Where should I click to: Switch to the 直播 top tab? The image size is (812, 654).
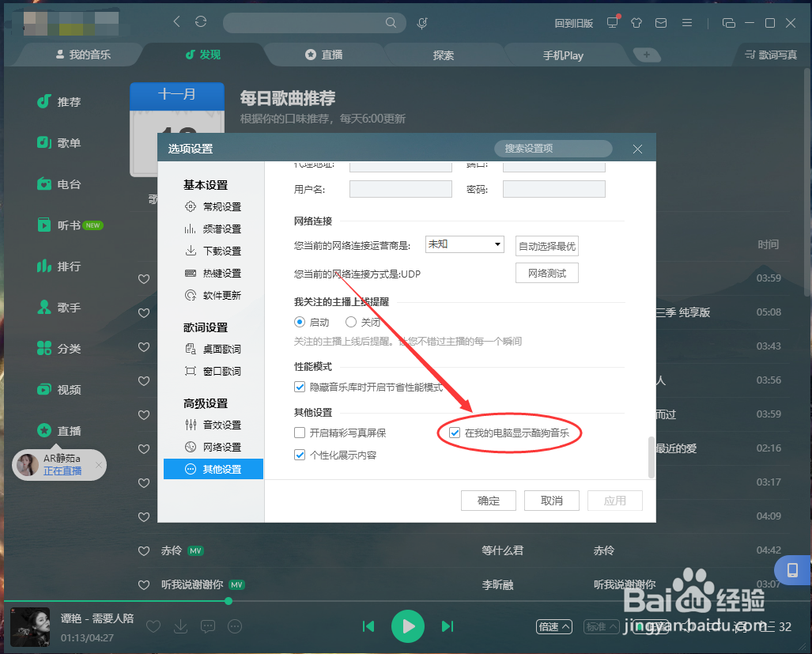[323, 55]
